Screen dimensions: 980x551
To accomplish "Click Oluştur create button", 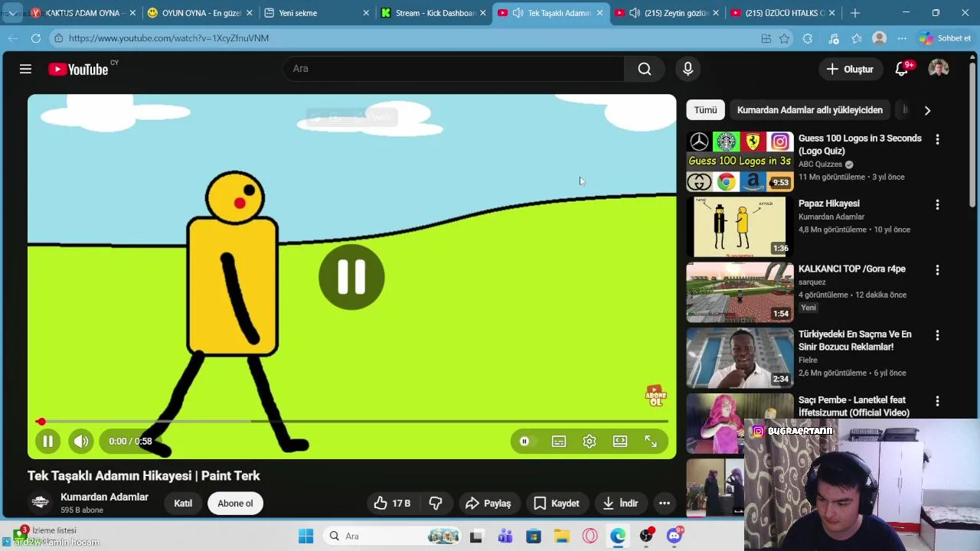I will (850, 69).
